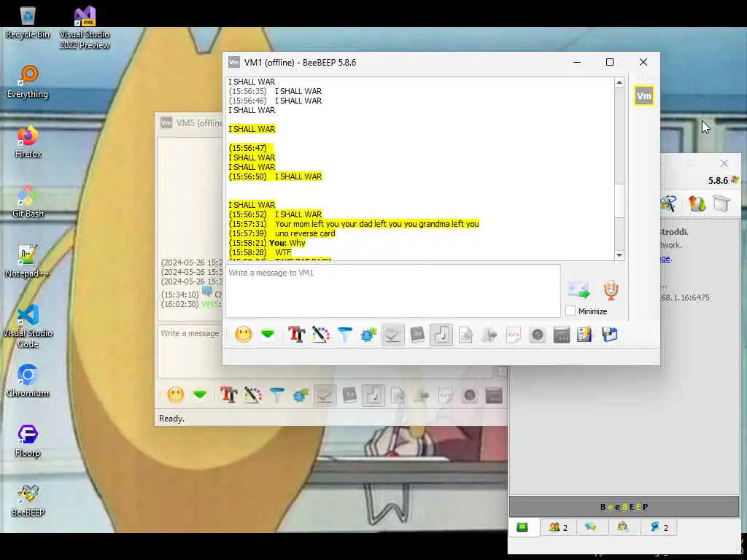The height and width of the screenshot is (560, 747).
Task: Toggle the music-note sound button in VM1 toolbar
Action: [x=441, y=334]
